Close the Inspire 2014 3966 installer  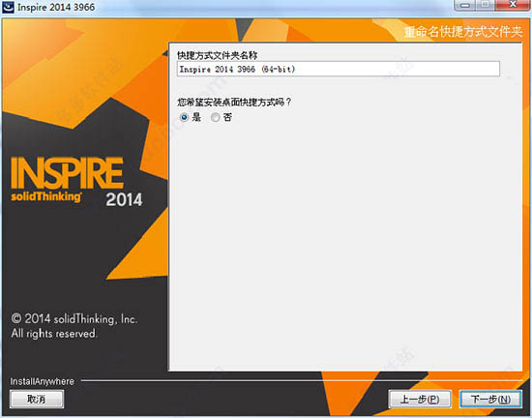point(513,5)
